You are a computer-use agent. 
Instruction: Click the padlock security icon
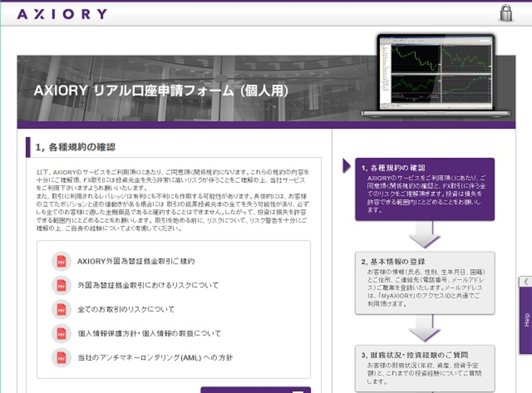coord(506,13)
